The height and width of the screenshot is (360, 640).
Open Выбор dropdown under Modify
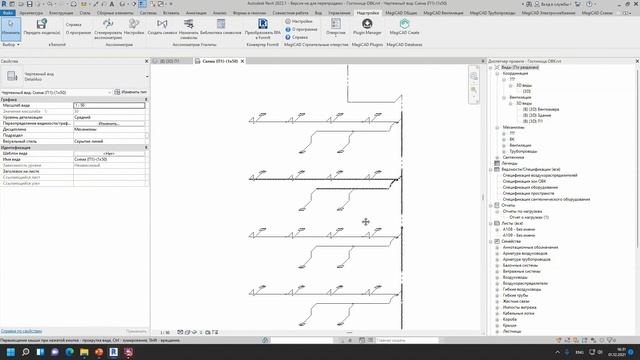point(11,44)
